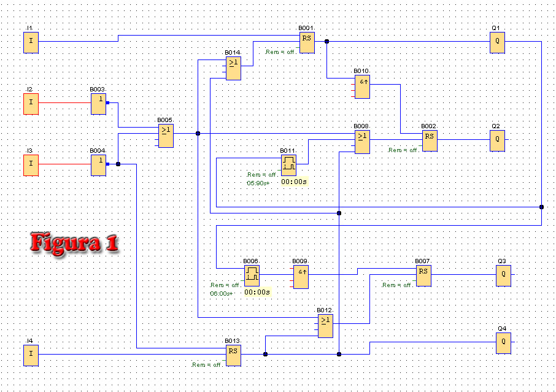Select the B009 edge AND block
The height and width of the screenshot is (392, 556).
[x=301, y=277]
